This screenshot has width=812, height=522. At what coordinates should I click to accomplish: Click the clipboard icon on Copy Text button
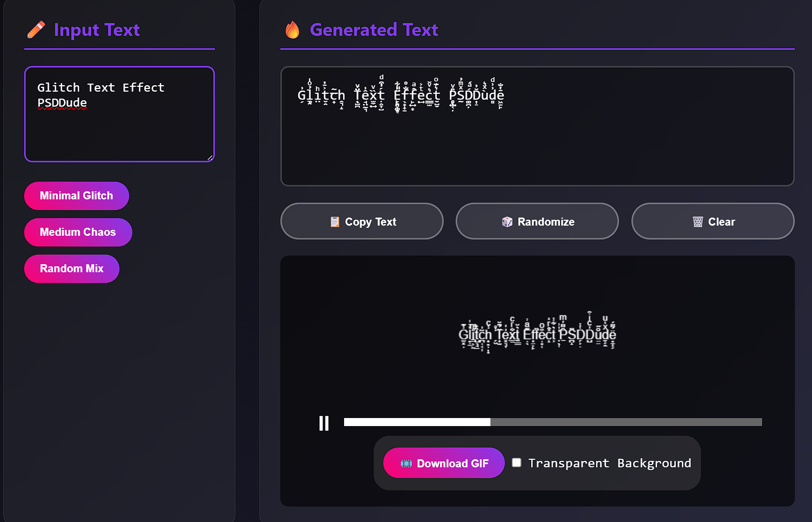(336, 221)
